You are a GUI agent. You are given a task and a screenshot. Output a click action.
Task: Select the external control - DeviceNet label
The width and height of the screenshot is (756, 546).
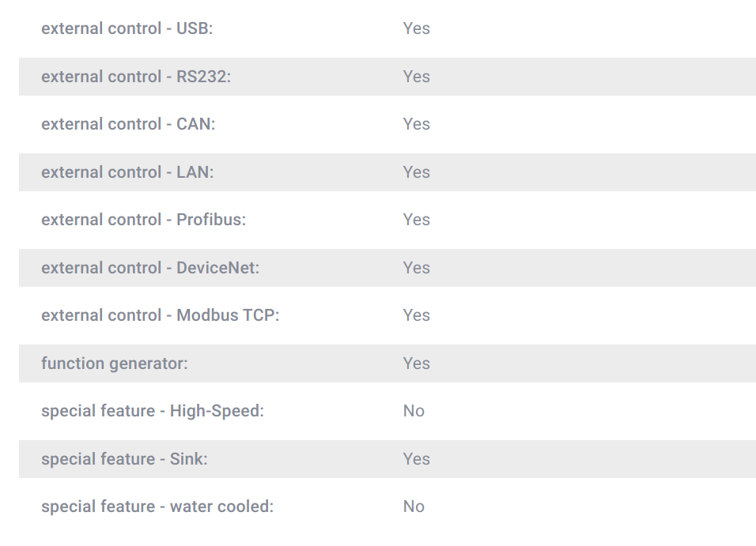coord(150,267)
